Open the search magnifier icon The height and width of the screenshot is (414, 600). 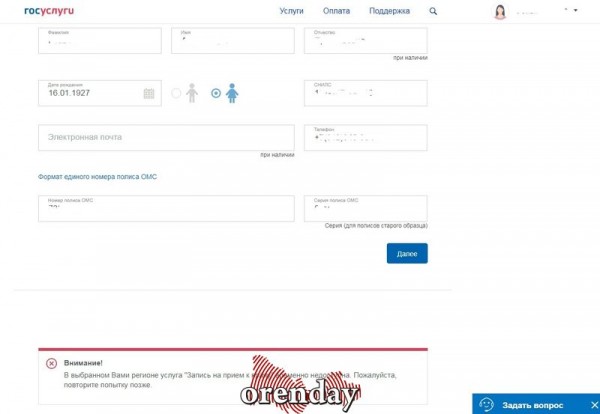(x=433, y=11)
